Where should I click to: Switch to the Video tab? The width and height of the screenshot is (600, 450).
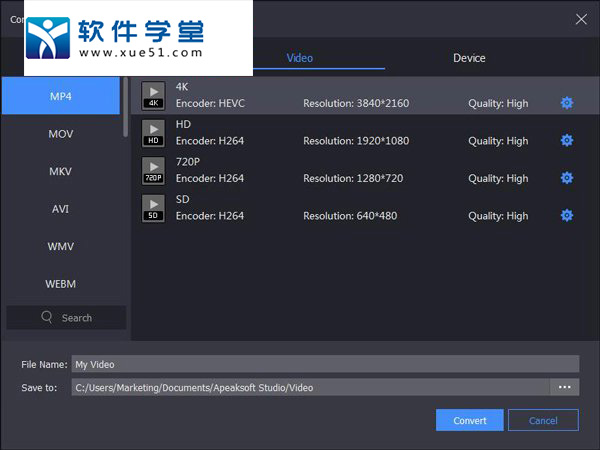click(x=300, y=58)
